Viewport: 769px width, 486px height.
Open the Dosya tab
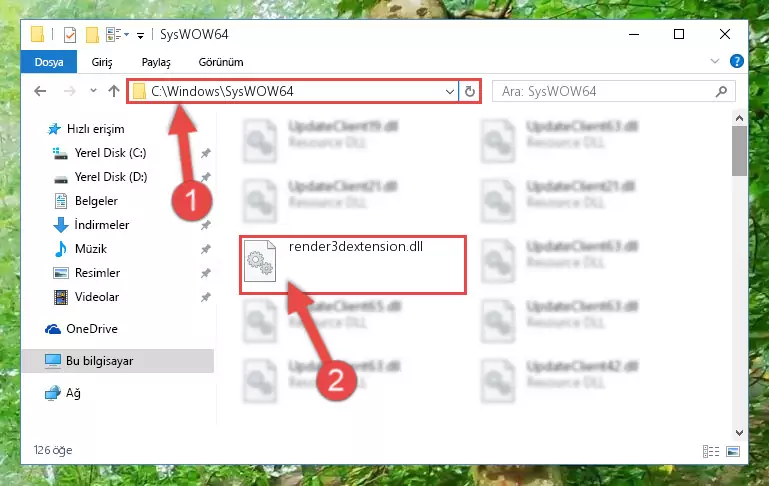point(49,62)
